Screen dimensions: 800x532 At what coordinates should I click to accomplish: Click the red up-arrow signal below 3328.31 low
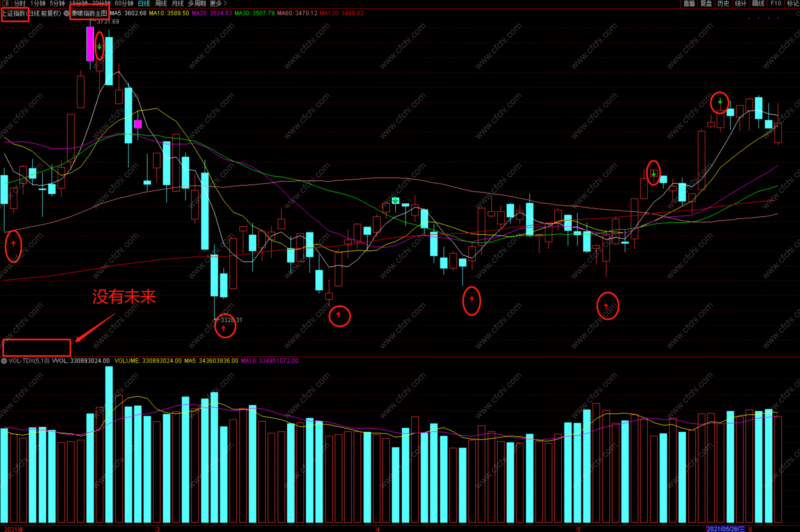coord(224,328)
